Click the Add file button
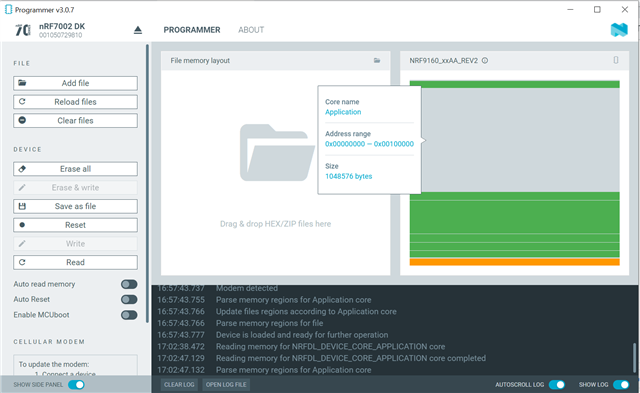 point(76,83)
